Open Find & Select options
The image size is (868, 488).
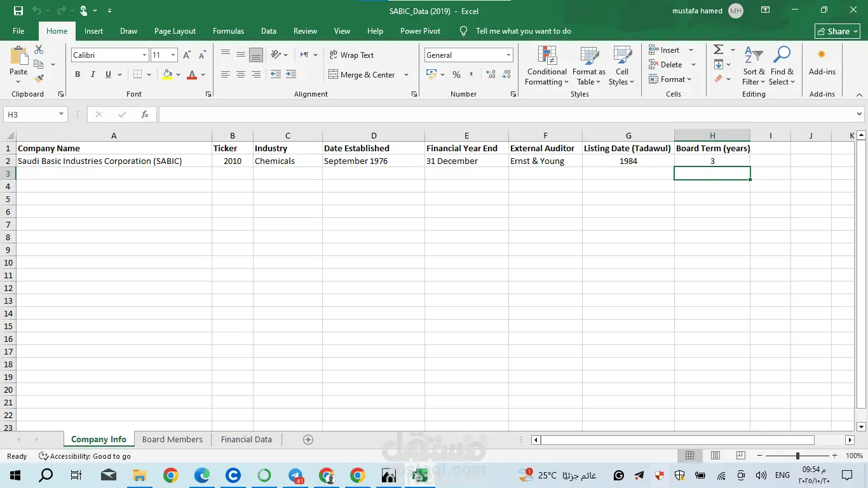click(x=782, y=66)
